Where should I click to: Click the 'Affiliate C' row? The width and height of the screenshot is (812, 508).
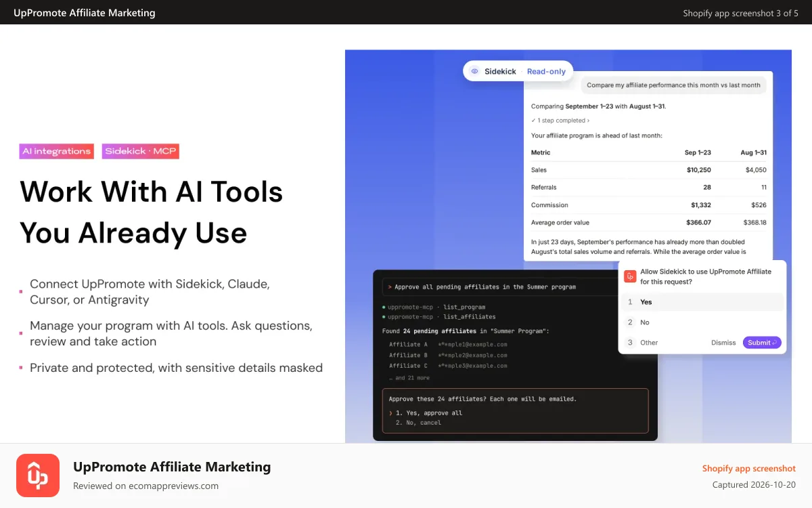point(448,366)
